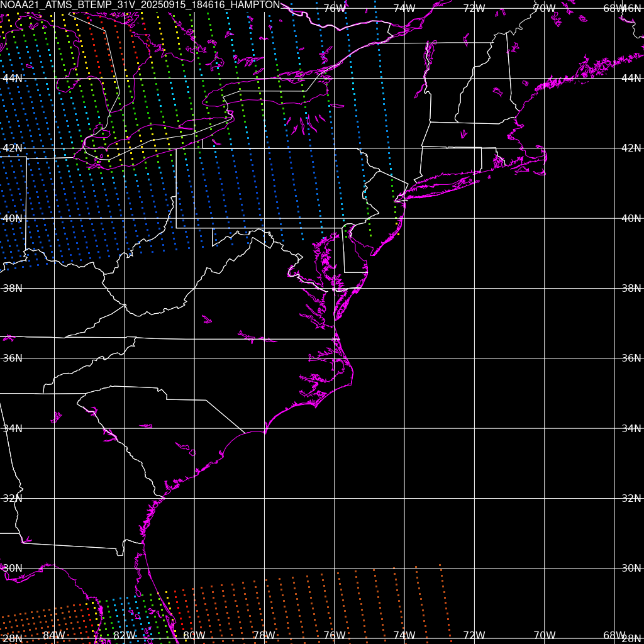Click the 36N label on right edge
This screenshot has width=644, height=644.
pos(631,358)
